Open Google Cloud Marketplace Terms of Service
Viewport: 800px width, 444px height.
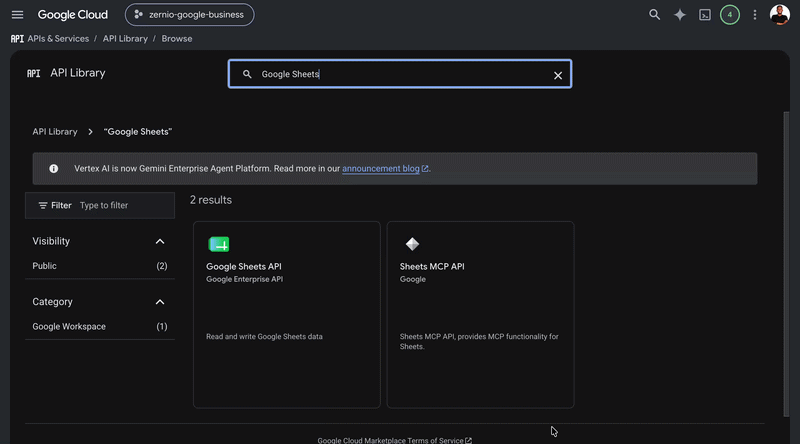(x=394, y=440)
